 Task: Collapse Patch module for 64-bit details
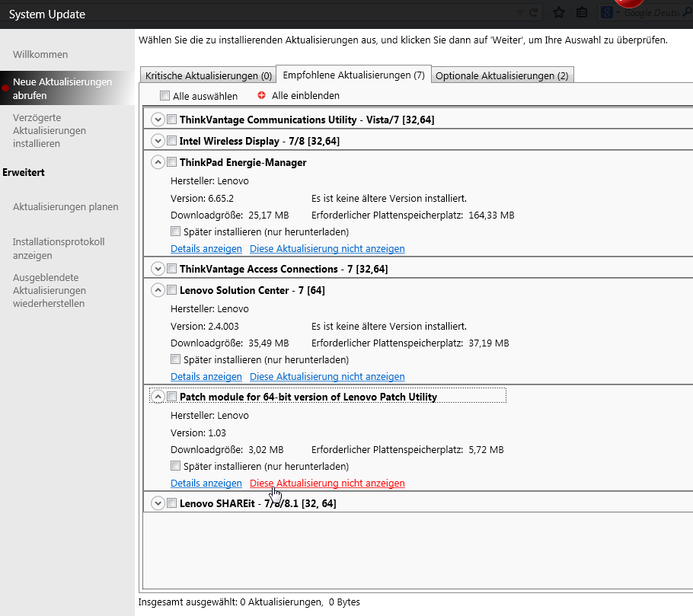(x=158, y=397)
